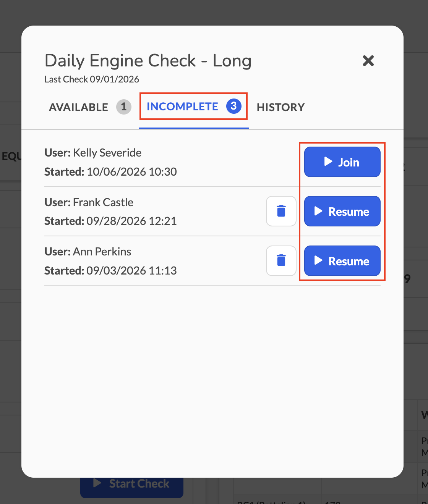Click 'Started: 09/28/2026 12:21' text

tap(110, 221)
